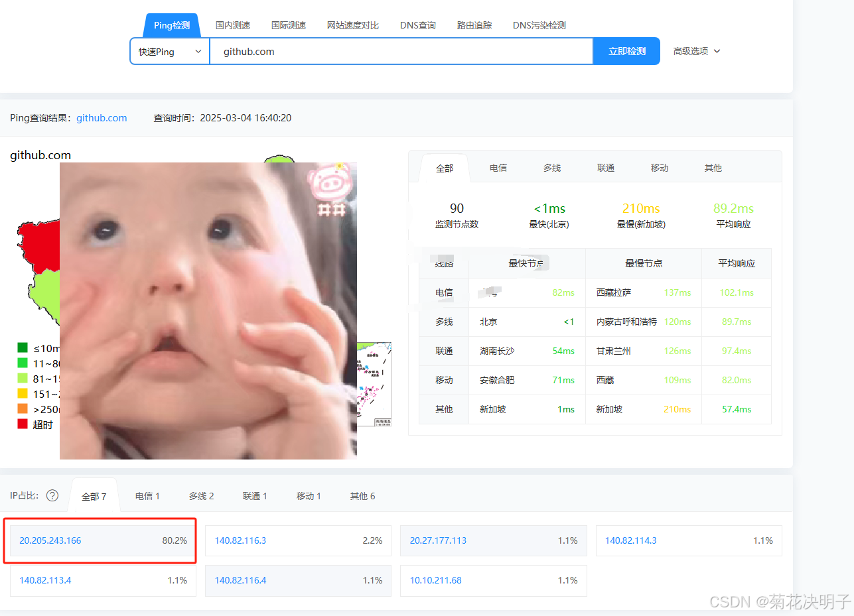This screenshot has height=616, width=854.
Task: Click the github.com domain input field
Action: coord(401,51)
